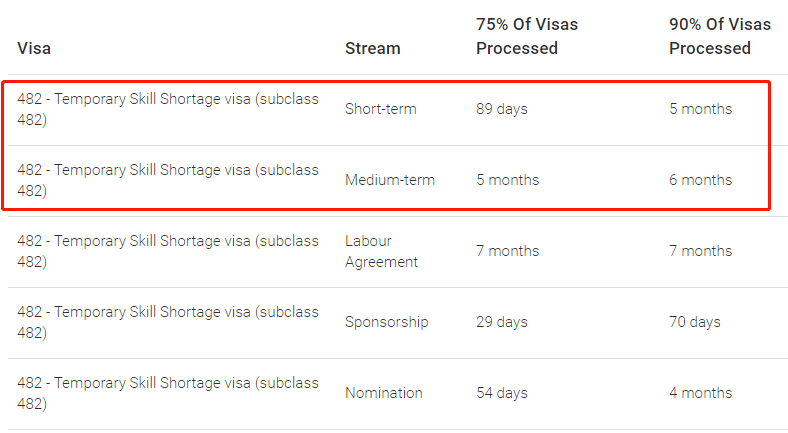788x433 pixels.
Task: Click the 89 days processing time
Action: (502, 109)
